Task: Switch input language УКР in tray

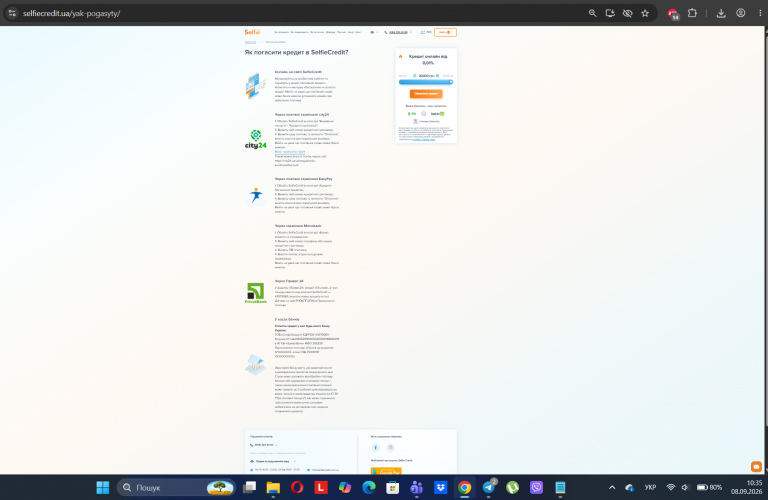Action: coord(650,487)
